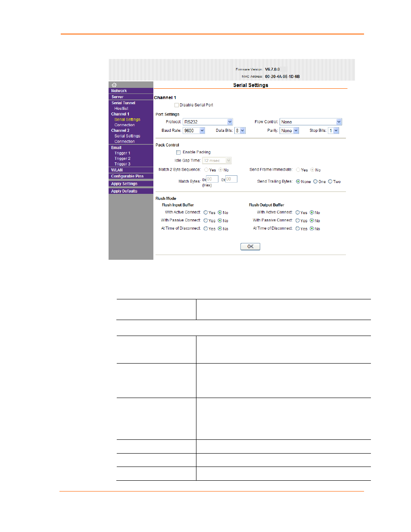Select Yes for Input Buffer At Time of Disconnect
This screenshot has height=532, width=411.
point(206,229)
